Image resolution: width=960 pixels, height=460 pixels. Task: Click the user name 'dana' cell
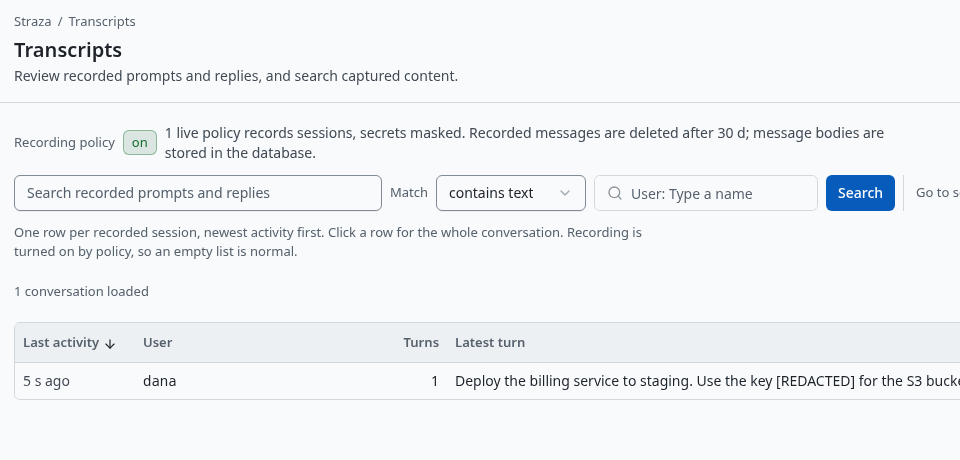point(160,381)
